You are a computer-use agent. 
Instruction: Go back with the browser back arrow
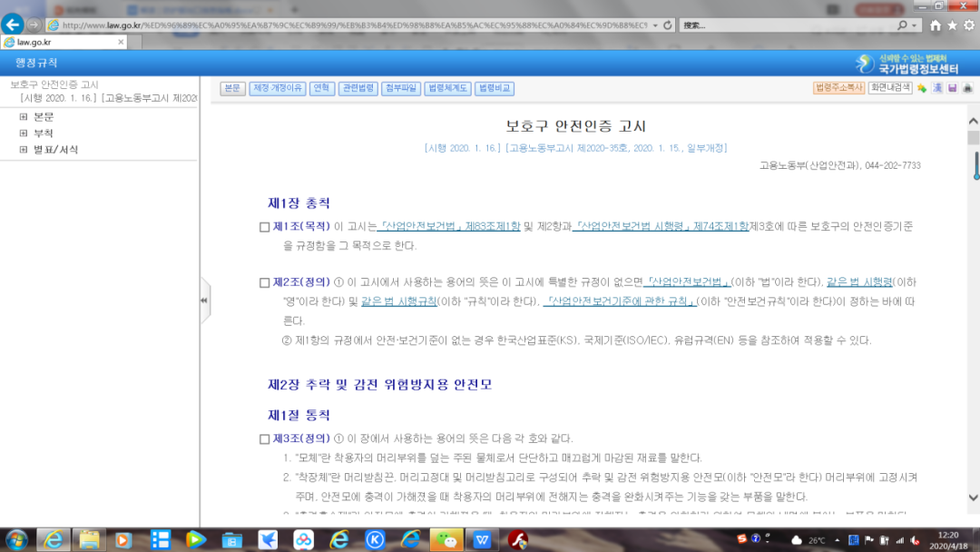click(x=12, y=25)
